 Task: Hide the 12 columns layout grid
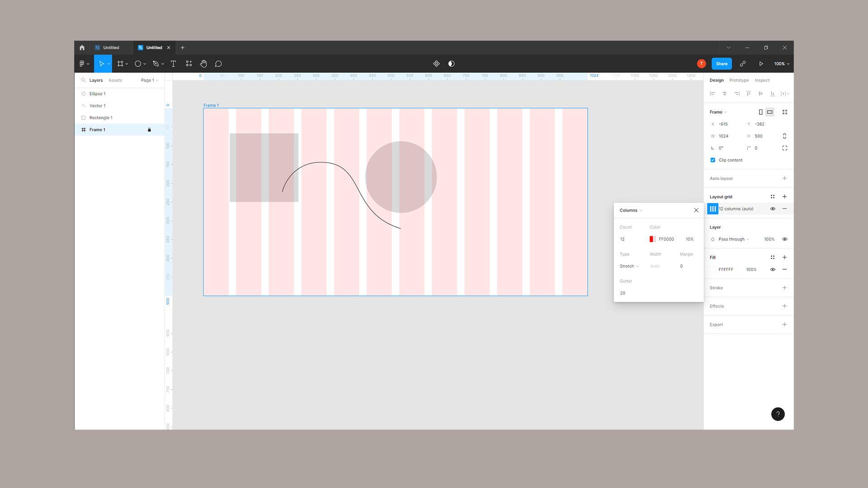pos(773,209)
